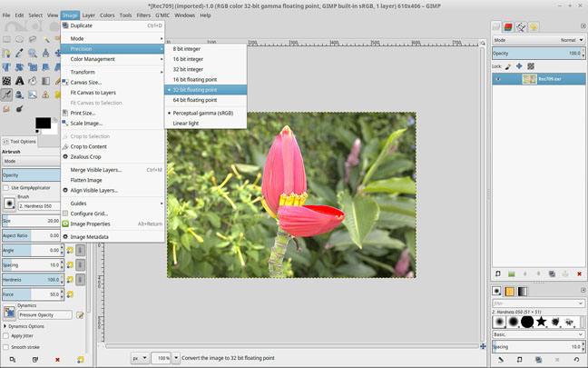Select the Airbrush tool in toolbox
Viewport: 588px width, 368px height.
coord(6,94)
